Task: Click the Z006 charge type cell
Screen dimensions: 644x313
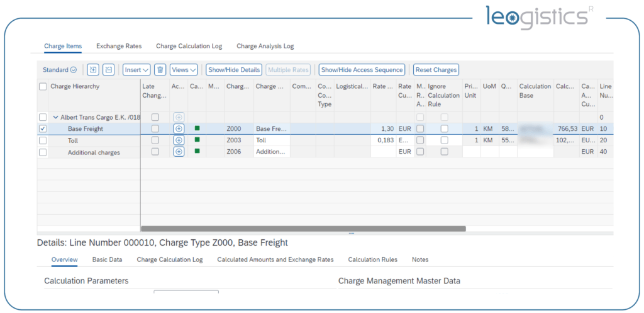Action: tap(238, 152)
